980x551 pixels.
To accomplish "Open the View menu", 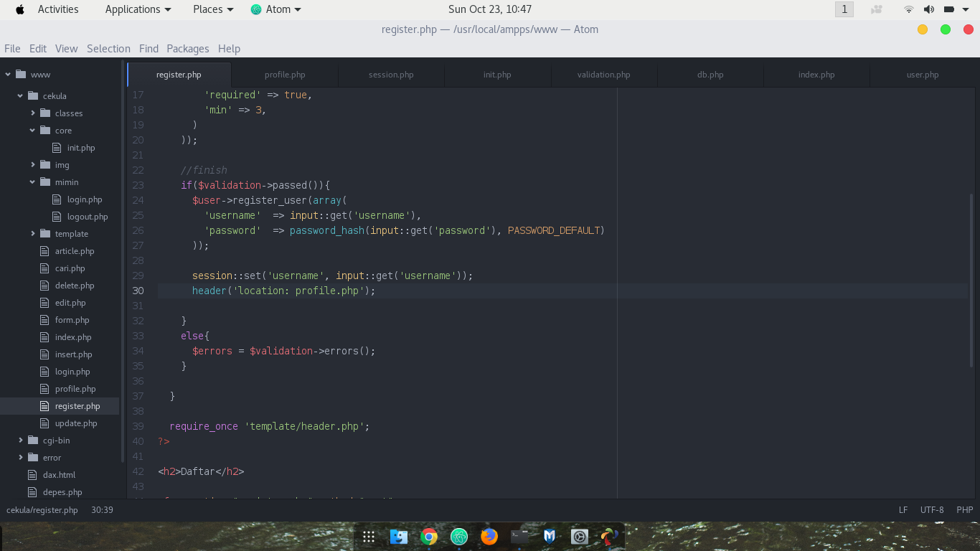I will click(x=66, y=49).
